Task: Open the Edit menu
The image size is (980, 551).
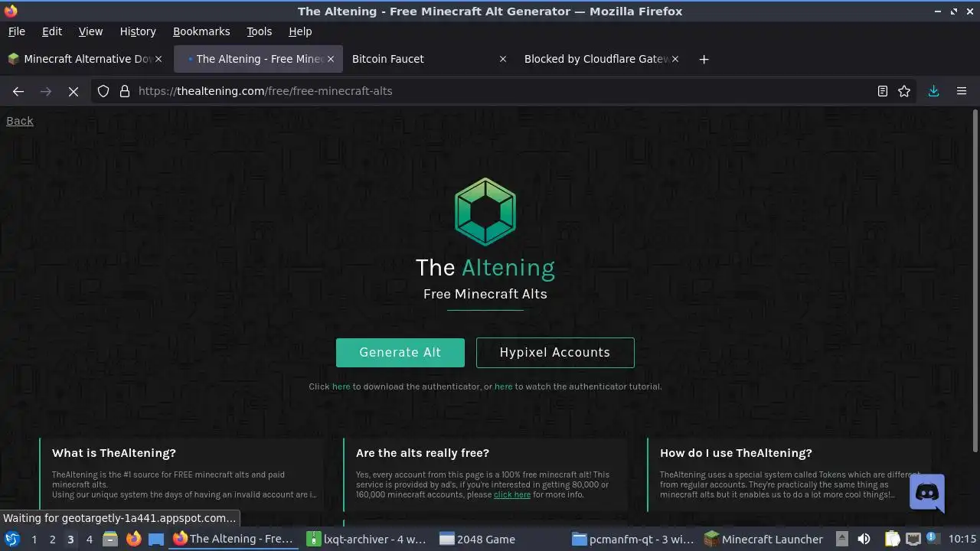Action: pos(52,31)
